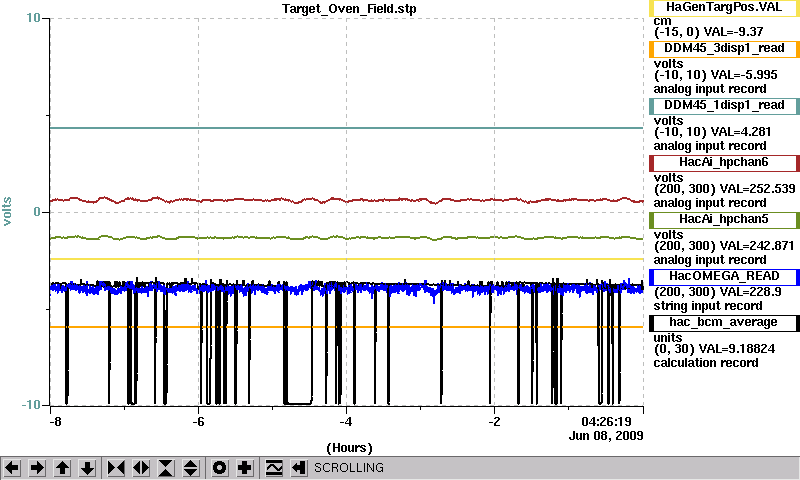This screenshot has width=800, height=480.
Task: Click the up arrow shift button
Action: point(62,468)
